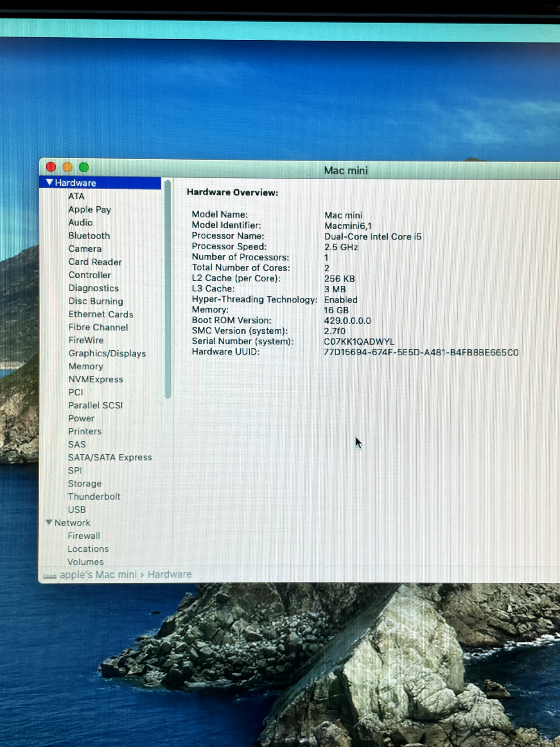Select Power in the sidebar
Viewport: 560px width, 747px height.
(x=81, y=418)
